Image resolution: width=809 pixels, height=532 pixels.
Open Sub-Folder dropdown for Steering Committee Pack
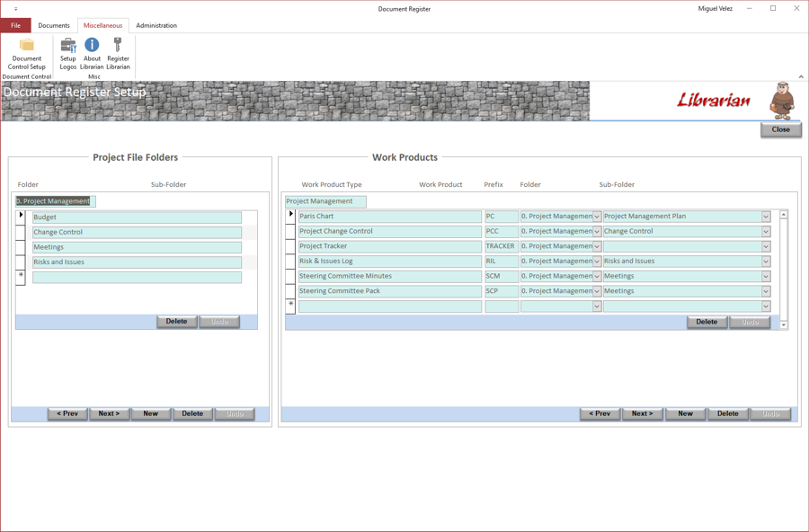(766, 291)
